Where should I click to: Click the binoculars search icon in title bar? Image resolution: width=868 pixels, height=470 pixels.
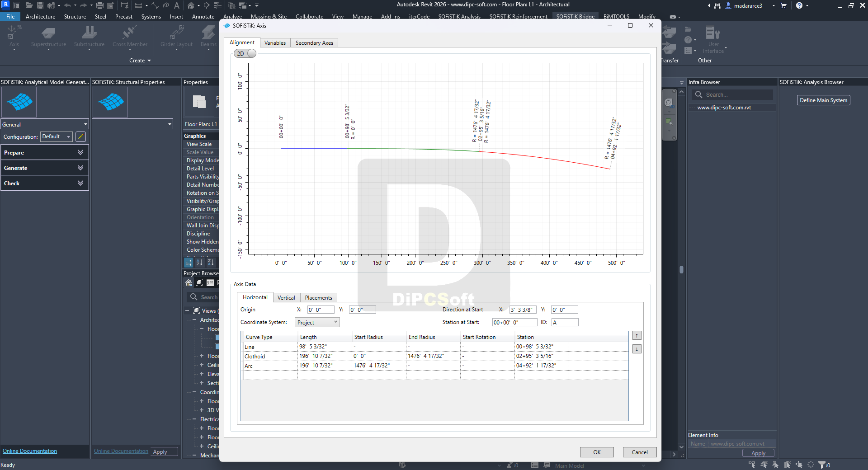(x=717, y=5)
